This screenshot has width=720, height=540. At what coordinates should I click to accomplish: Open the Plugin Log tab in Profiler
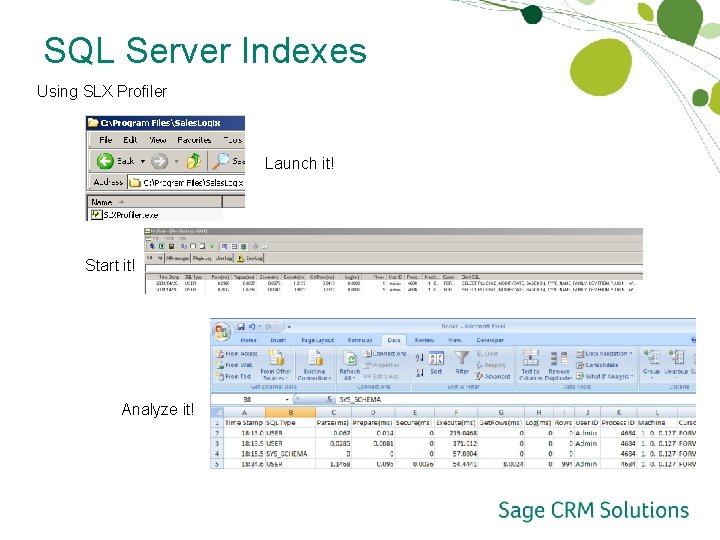click(202, 259)
